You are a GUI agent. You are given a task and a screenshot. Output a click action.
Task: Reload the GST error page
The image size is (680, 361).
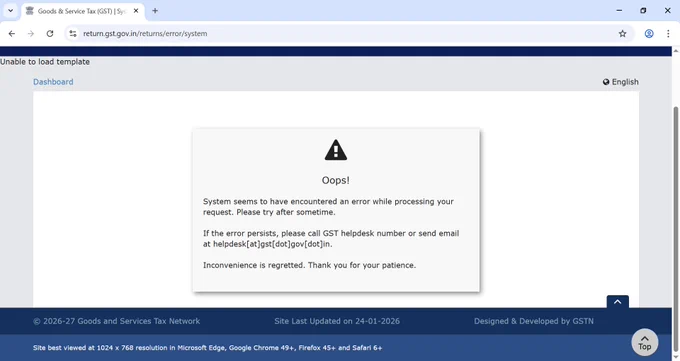click(50, 33)
